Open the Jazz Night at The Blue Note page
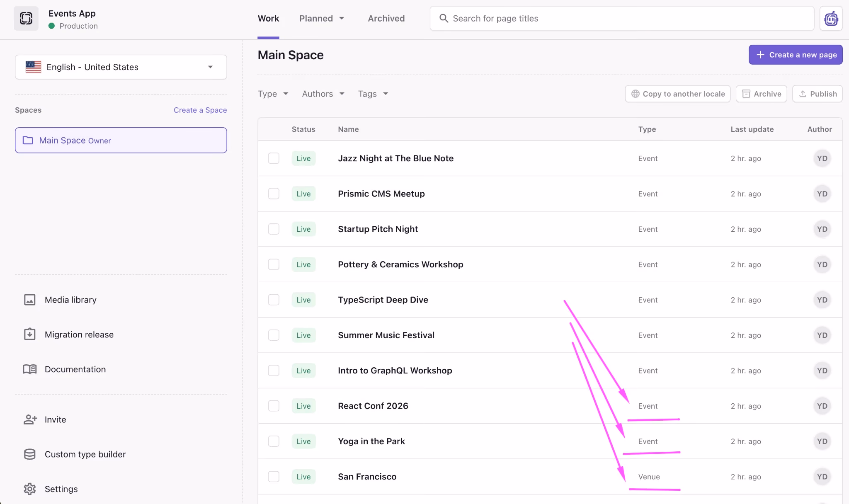This screenshot has height=504, width=849. point(395,158)
